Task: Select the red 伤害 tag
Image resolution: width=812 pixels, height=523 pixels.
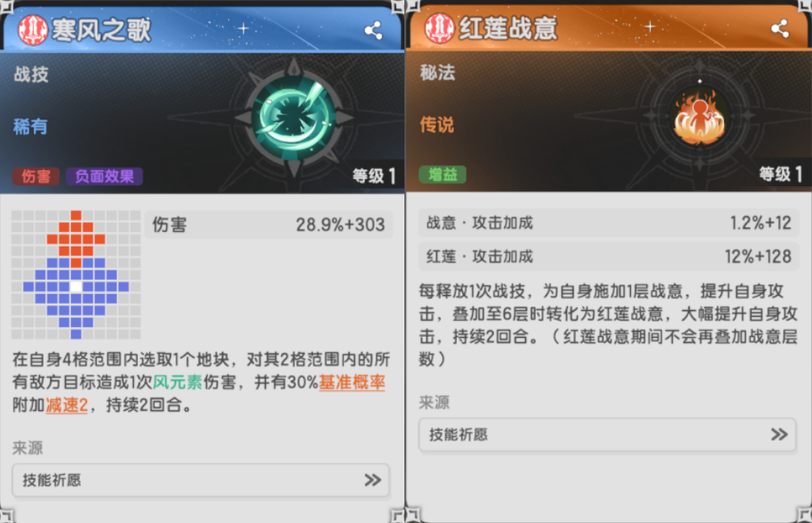Action: click(35, 176)
